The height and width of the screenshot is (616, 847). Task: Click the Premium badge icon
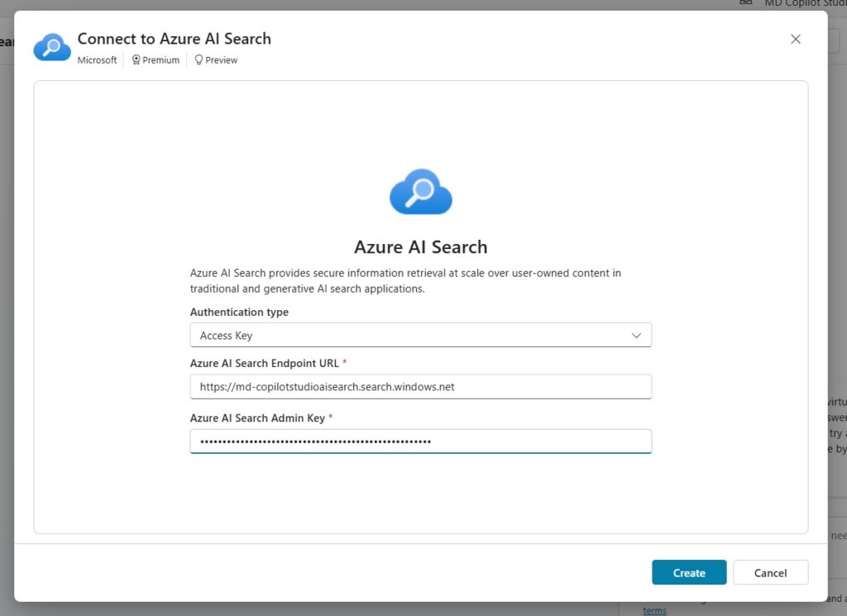point(136,60)
